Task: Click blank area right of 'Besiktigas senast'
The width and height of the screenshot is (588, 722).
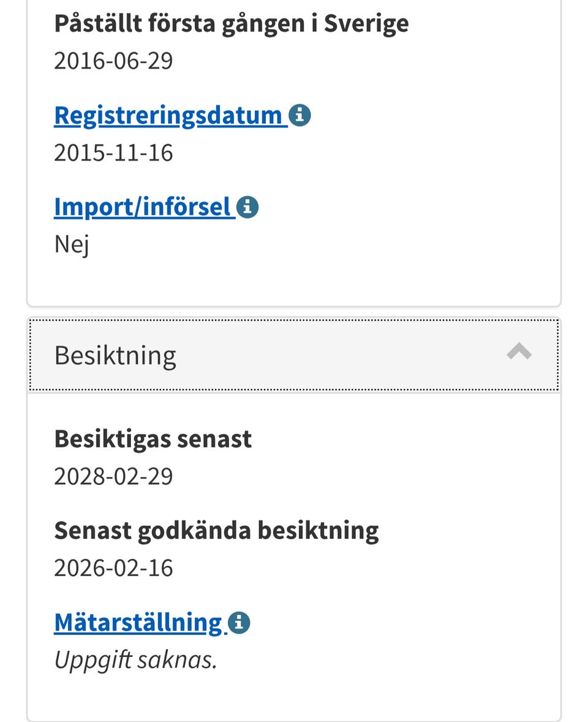Action: pyautogui.click(x=398, y=439)
